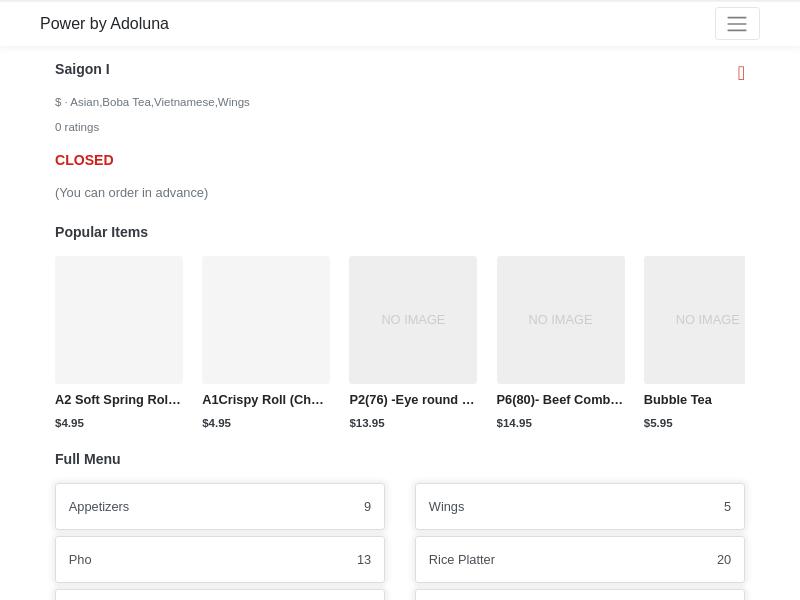Viewport: 800px width, 600px height.
Task: Select P2(76) Eye round item image
Action: click(x=413, y=320)
